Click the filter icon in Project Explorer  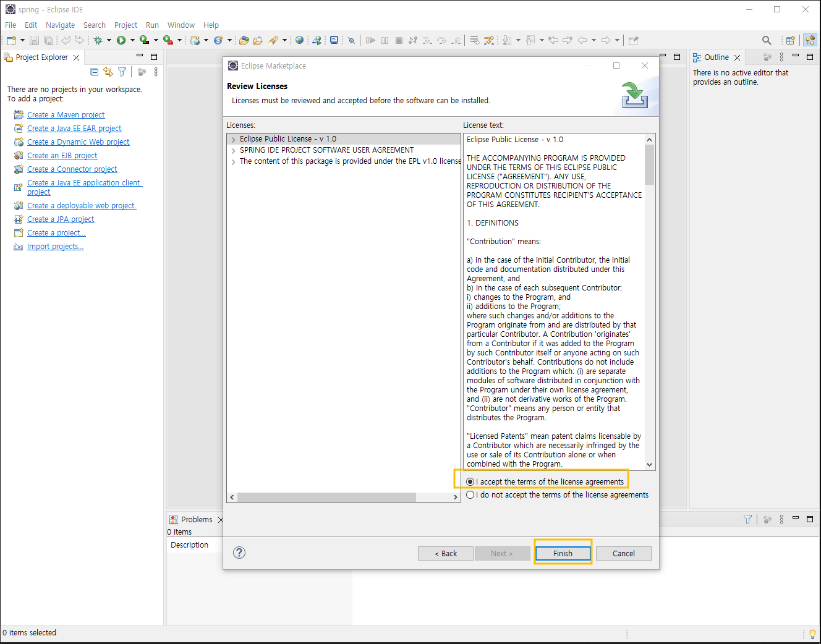(122, 72)
